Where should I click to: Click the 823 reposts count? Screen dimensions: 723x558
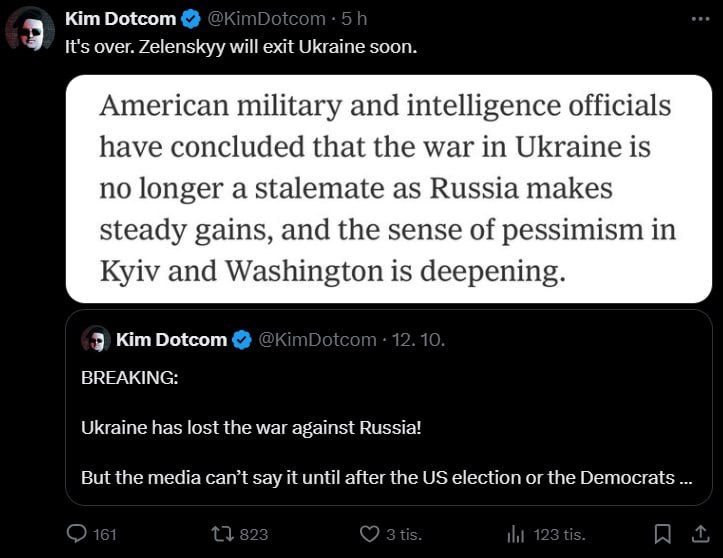pos(254,534)
